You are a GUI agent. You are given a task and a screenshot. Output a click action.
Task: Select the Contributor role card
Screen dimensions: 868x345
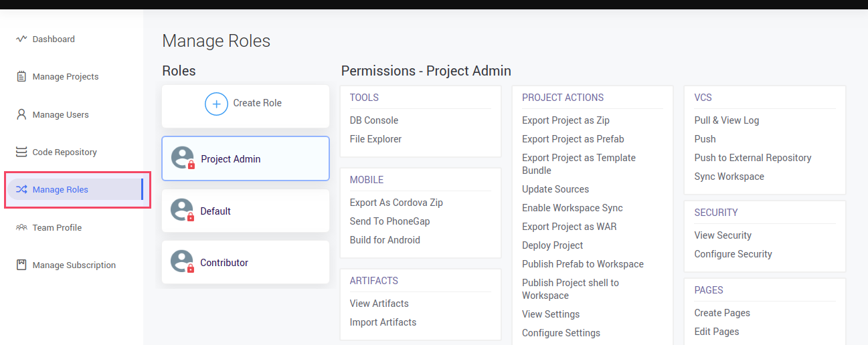pos(245,262)
